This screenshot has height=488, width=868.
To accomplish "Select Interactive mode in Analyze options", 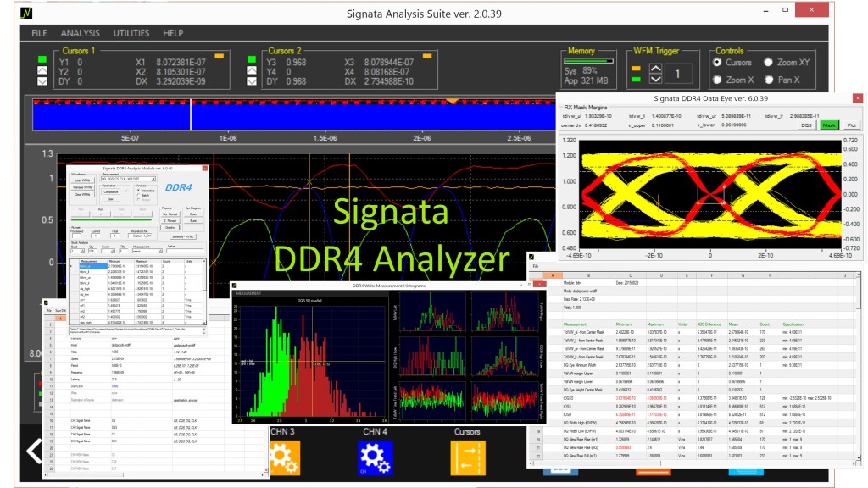I will (138, 191).
